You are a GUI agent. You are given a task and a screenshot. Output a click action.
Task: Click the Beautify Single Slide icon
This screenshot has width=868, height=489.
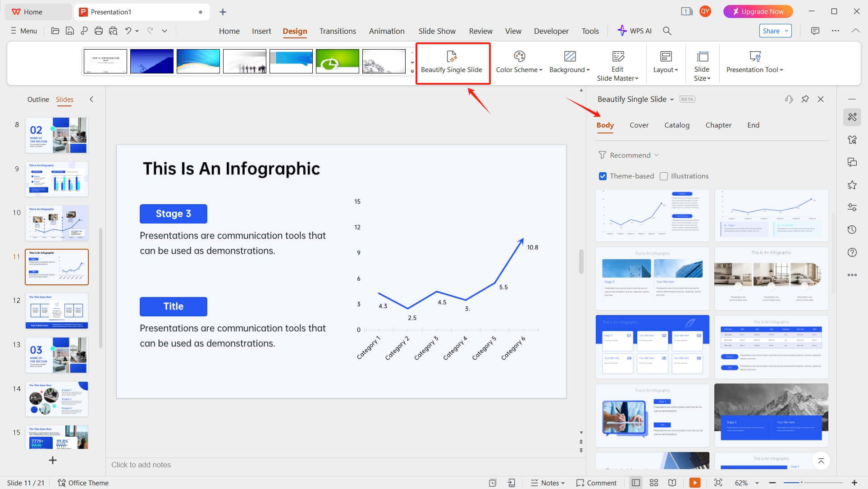pos(451,57)
